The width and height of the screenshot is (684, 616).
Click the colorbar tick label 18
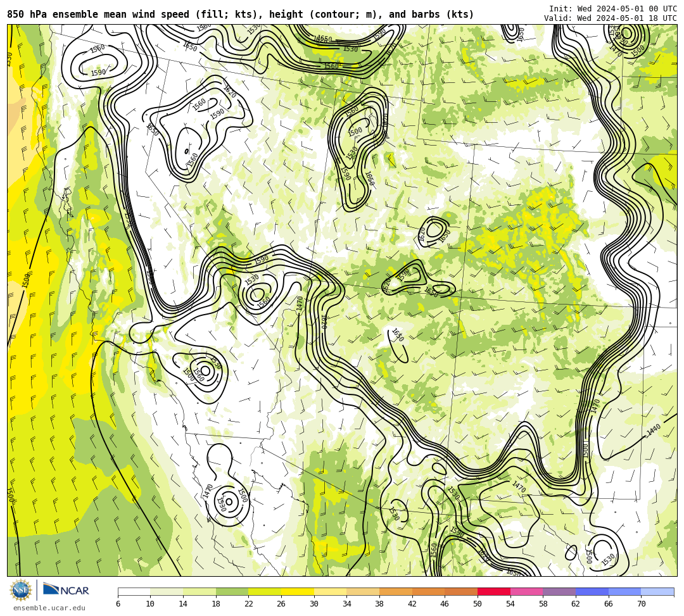[216, 604]
